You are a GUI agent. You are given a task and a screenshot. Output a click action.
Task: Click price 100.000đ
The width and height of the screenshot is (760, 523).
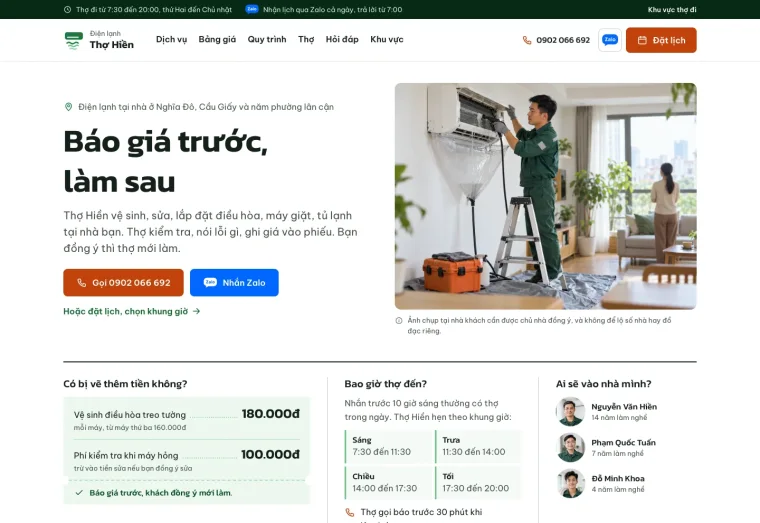pyautogui.click(x=270, y=455)
